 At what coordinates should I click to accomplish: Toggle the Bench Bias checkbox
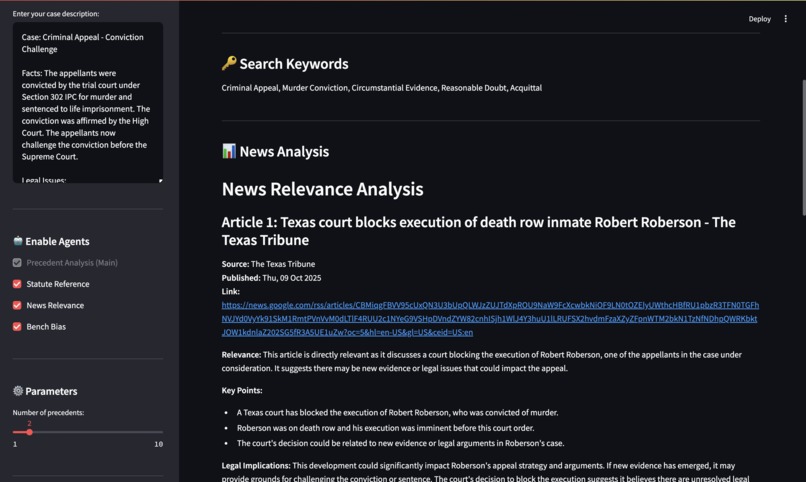click(x=17, y=327)
